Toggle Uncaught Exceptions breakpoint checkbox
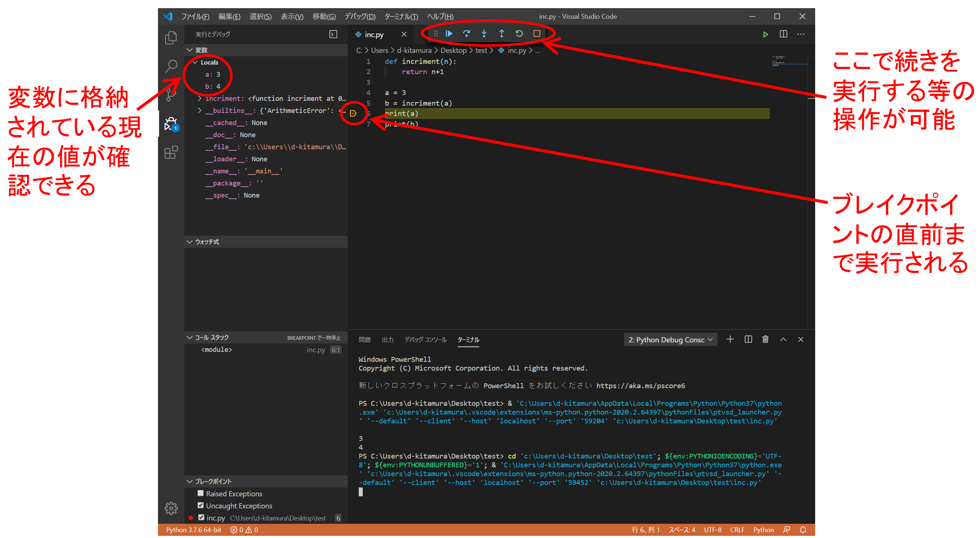980x538 pixels. coord(200,505)
